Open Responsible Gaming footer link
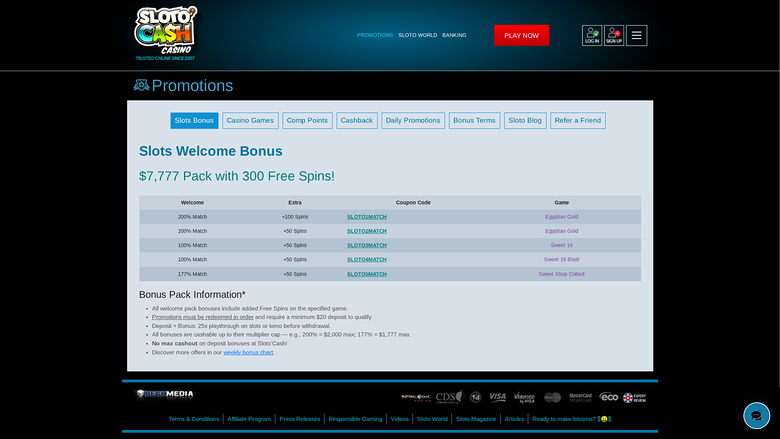Viewport: 780px width, 439px height. [355, 419]
